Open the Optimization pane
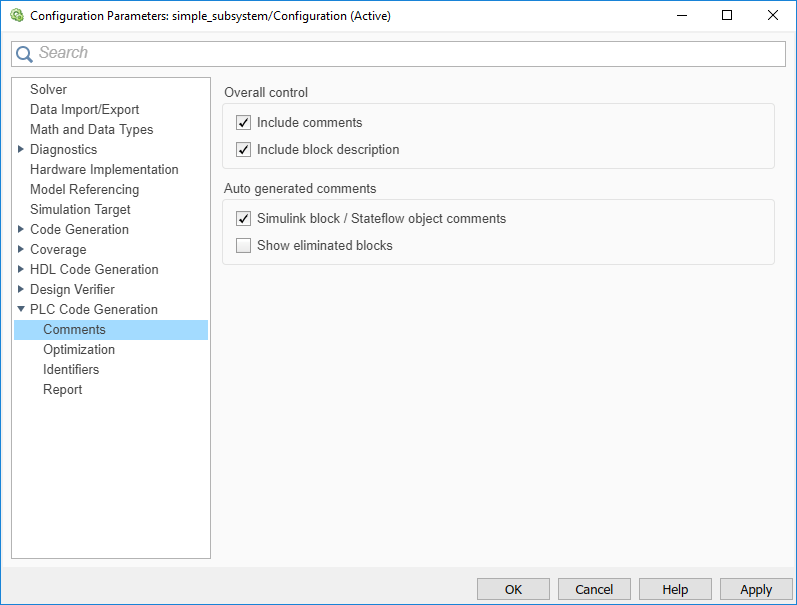797x605 pixels. (x=79, y=350)
